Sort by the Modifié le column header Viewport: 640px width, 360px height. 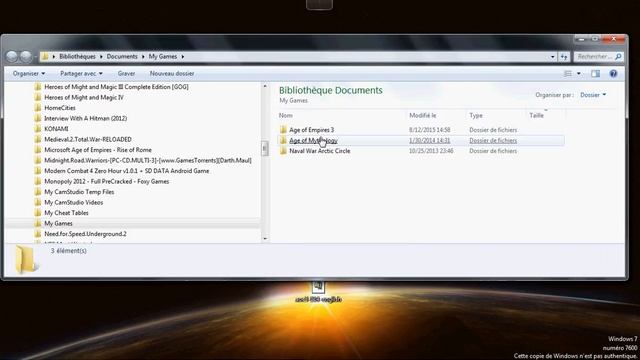[423, 116]
